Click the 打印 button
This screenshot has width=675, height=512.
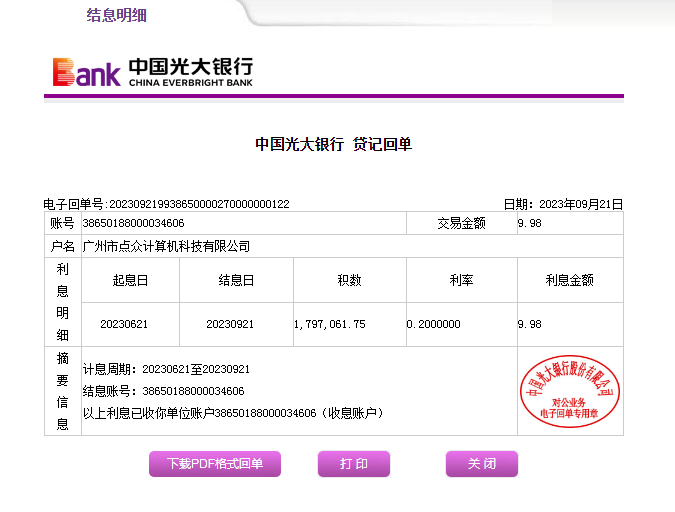(x=354, y=464)
